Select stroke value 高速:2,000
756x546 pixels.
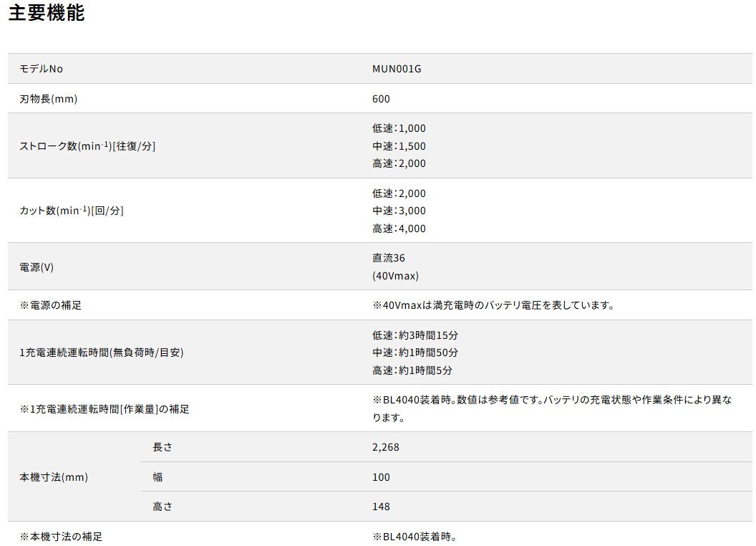pos(399,163)
